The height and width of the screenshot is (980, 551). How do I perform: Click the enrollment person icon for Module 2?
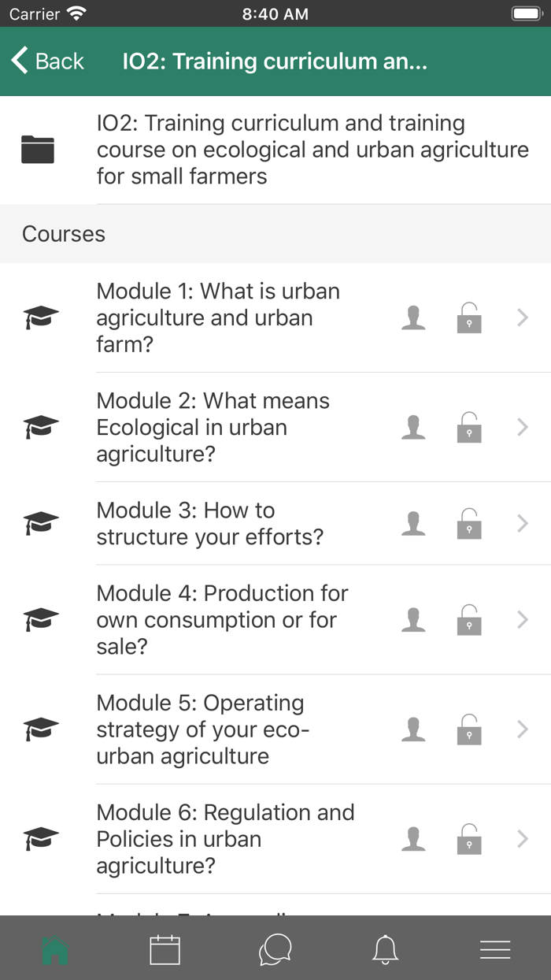point(412,427)
